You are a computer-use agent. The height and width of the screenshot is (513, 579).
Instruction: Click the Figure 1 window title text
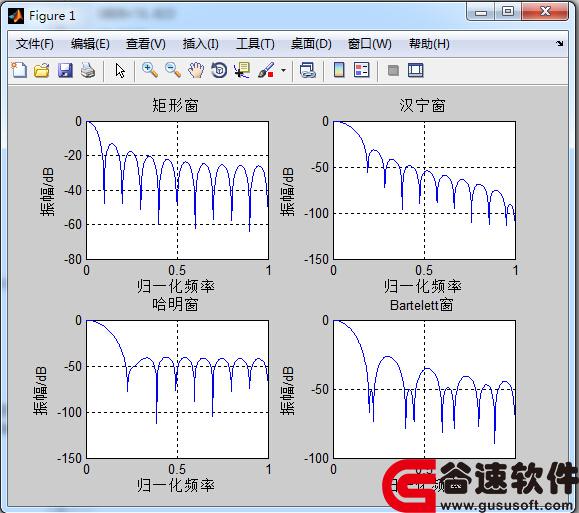click(x=52, y=16)
